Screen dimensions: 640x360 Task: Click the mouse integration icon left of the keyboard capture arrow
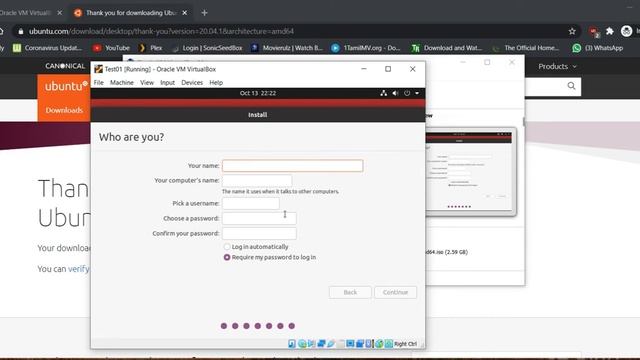click(379, 344)
